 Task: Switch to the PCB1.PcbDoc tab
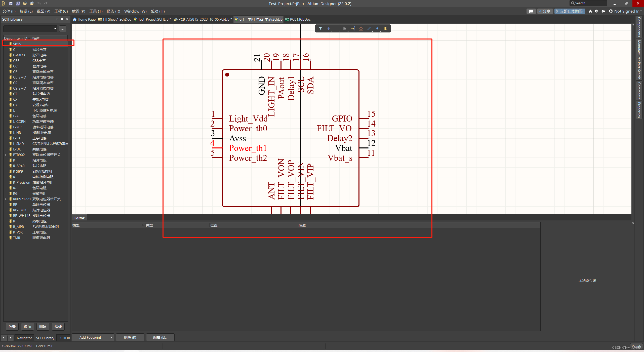[298, 19]
